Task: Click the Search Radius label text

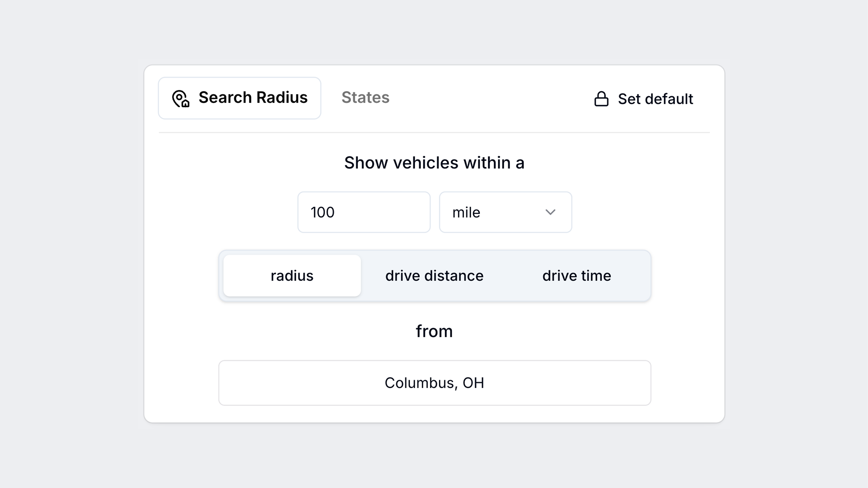Action: point(253,97)
